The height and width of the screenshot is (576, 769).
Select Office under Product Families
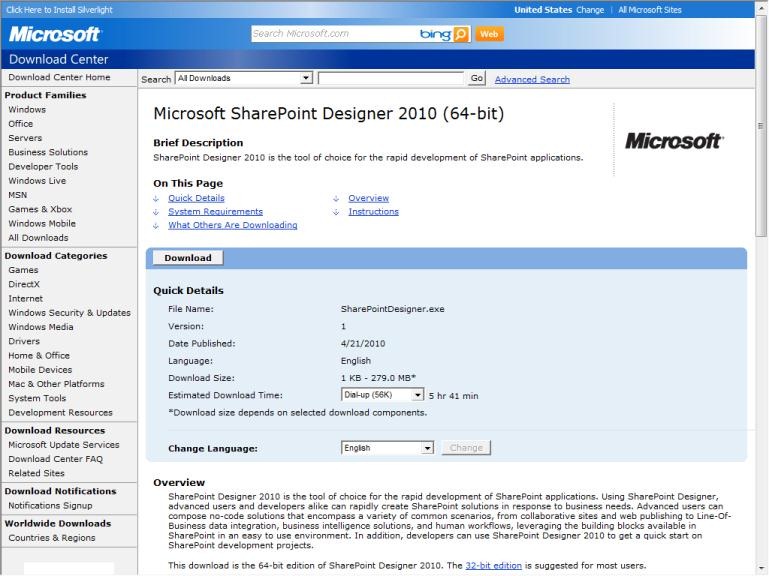pyautogui.click(x=21, y=124)
